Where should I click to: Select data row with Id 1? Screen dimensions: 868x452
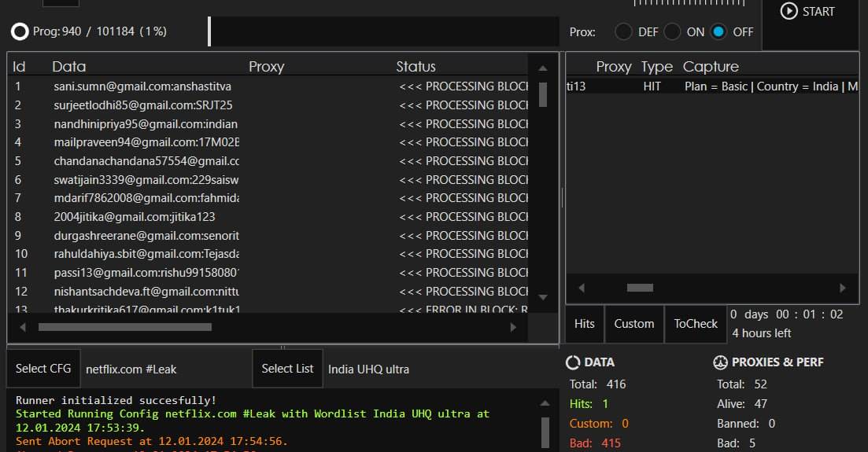(268, 86)
